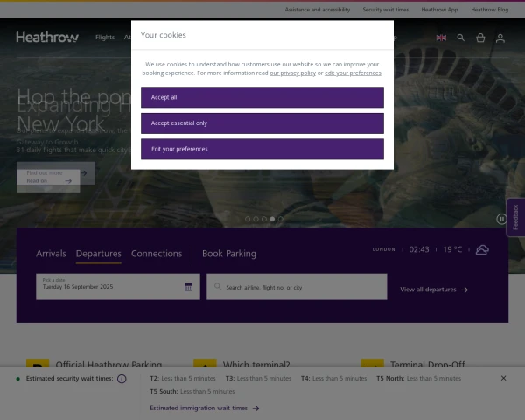Screen dimensions: 525x420
Task: Choose Accept essential only
Action: (x=262, y=123)
